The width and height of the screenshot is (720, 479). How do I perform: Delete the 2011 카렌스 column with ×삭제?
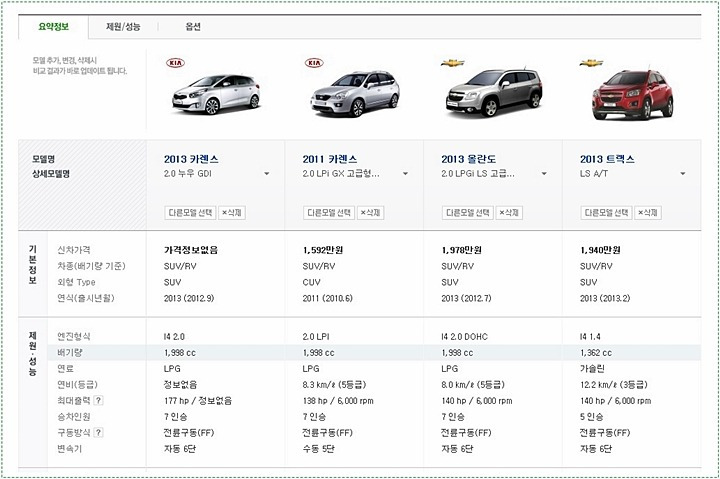[371, 213]
